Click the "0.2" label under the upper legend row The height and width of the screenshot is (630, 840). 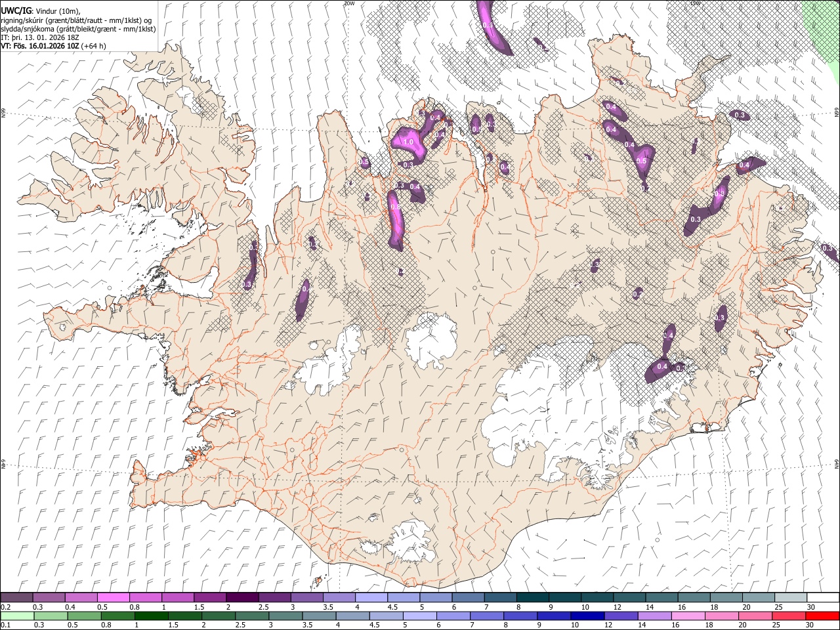coord(5,607)
